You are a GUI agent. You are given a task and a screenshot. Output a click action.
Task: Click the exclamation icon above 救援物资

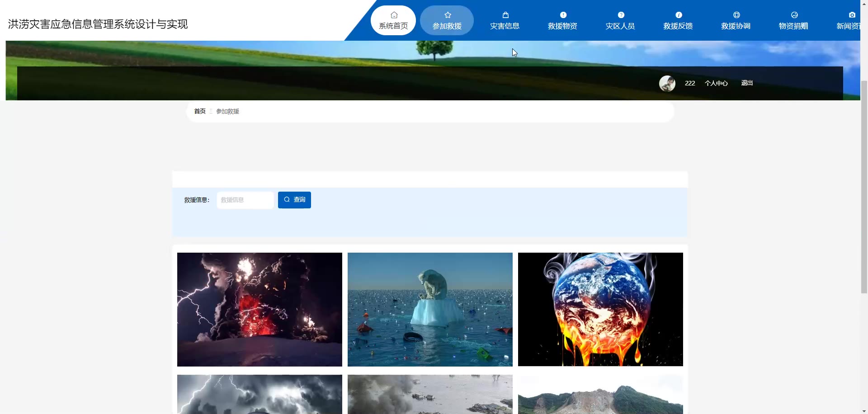pos(563,15)
